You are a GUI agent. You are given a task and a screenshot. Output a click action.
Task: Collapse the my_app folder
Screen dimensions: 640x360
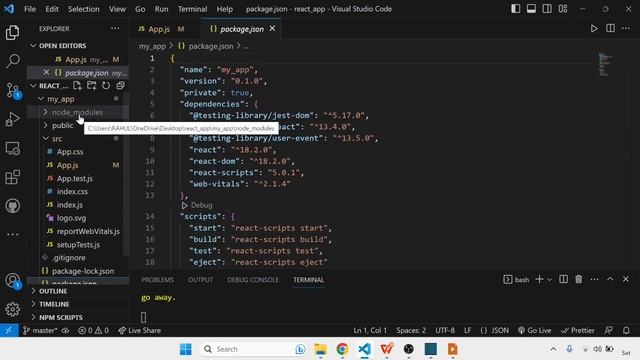[41, 99]
